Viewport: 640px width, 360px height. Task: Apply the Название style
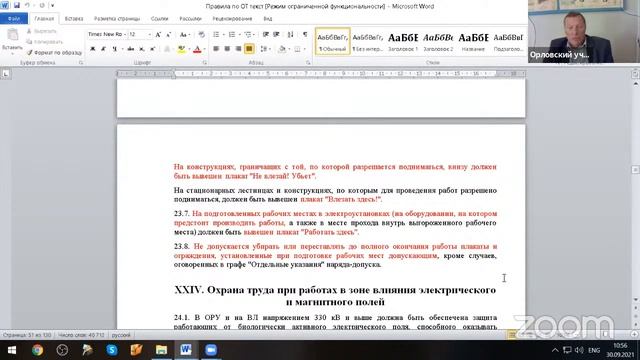pyautogui.click(x=473, y=41)
